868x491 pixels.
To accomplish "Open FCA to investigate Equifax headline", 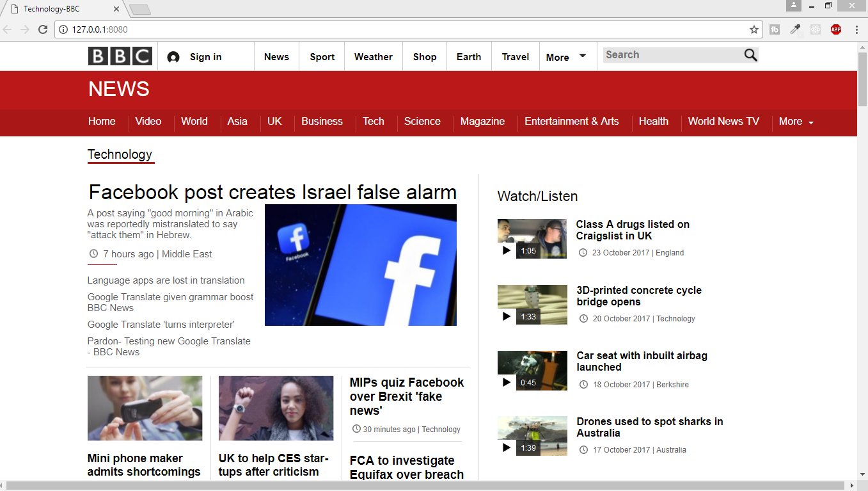I will [407, 467].
